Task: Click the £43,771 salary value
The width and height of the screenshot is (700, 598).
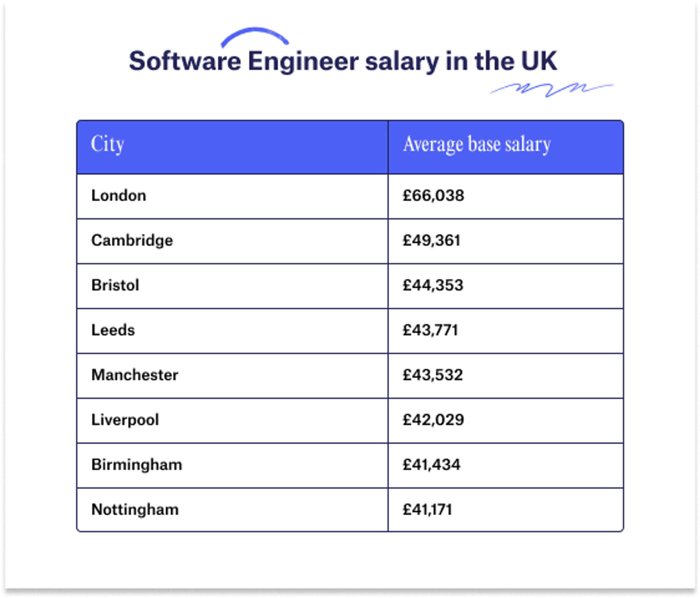Action: click(x=430, y=330)
